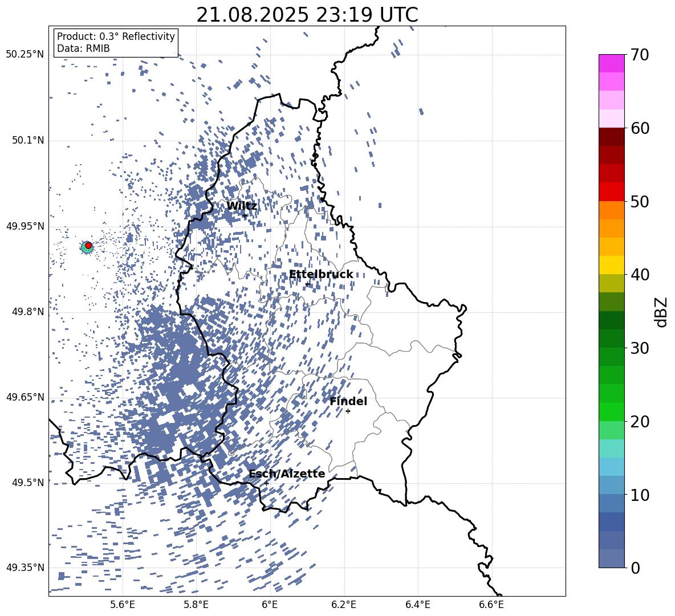Click the Wiltz city label

point(242,206)
